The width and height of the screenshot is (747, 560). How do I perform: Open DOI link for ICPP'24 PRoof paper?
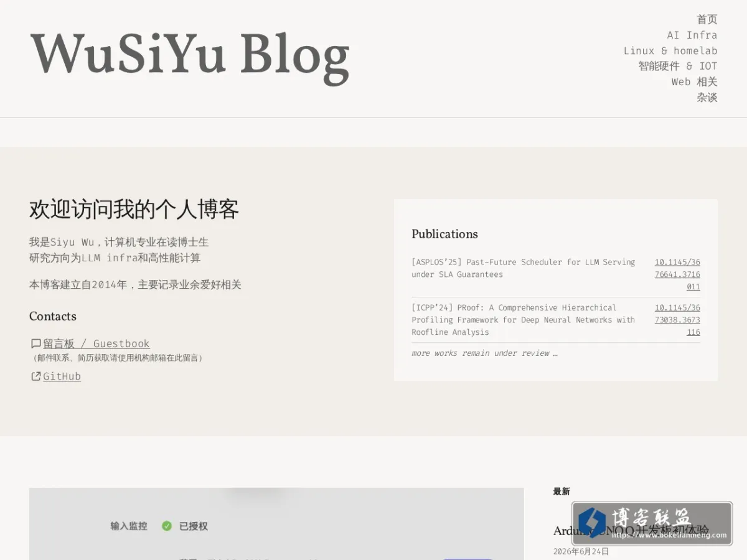point(677,320)
